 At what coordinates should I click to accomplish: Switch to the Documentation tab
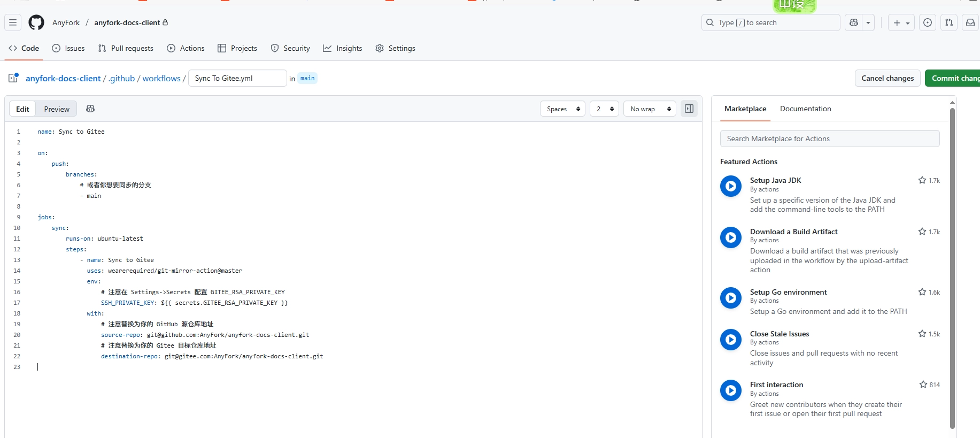(805, 109)
